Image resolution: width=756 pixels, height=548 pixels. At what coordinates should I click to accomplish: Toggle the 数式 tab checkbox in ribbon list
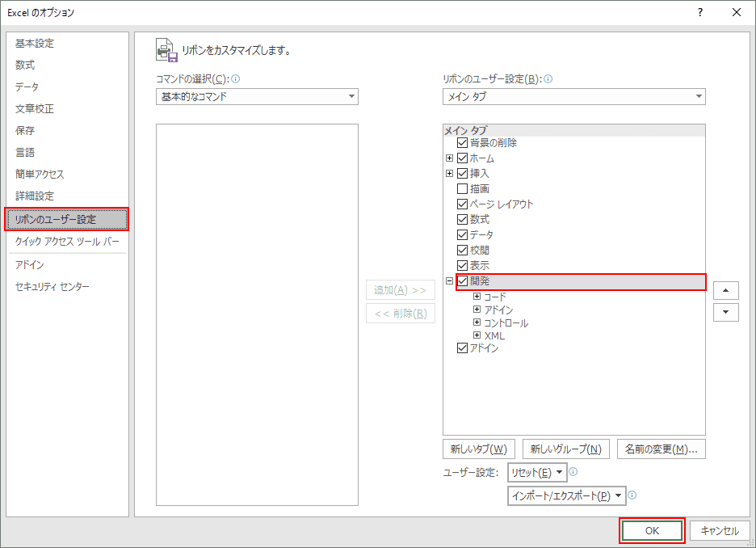pyautogui.click(x=462, y=220)
